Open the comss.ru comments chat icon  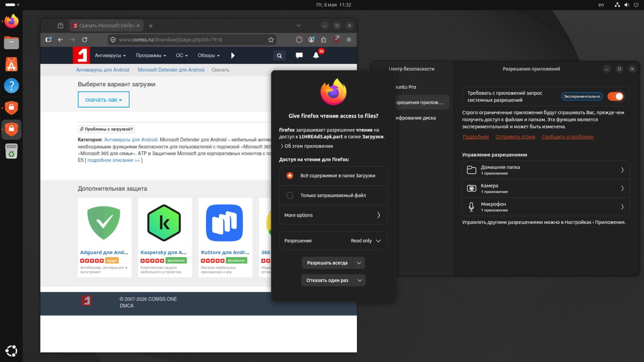point(299,55)
